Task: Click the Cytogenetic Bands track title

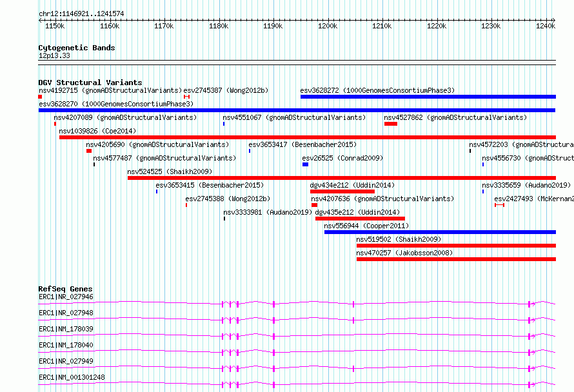Action: tap(77, 48)
